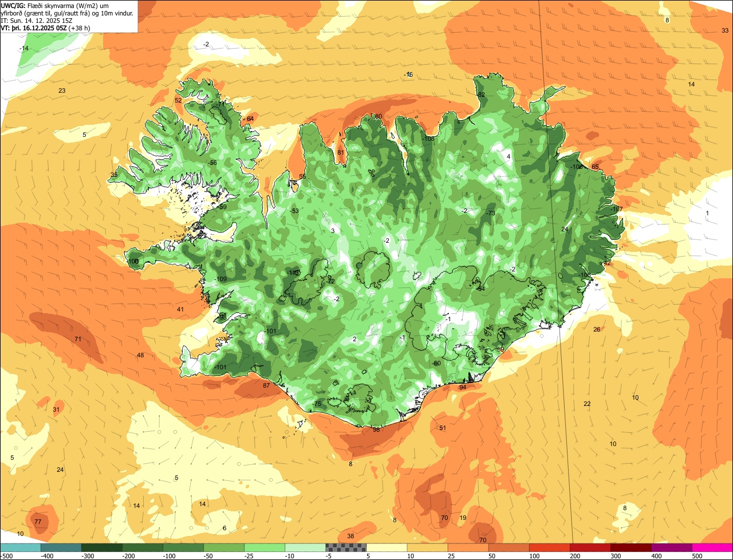Image resolution: width=733 pixels, height=560 pixels.
Task: Click the valid time 'VT: þri. 16.12.2025 05Z (+38 h)'
Action: point(46,28)
